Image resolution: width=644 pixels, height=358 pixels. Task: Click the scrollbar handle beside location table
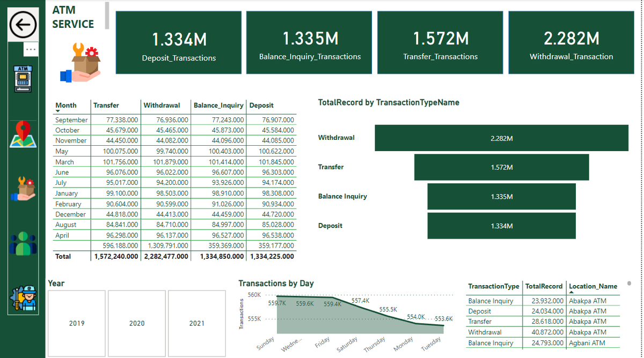629,282
